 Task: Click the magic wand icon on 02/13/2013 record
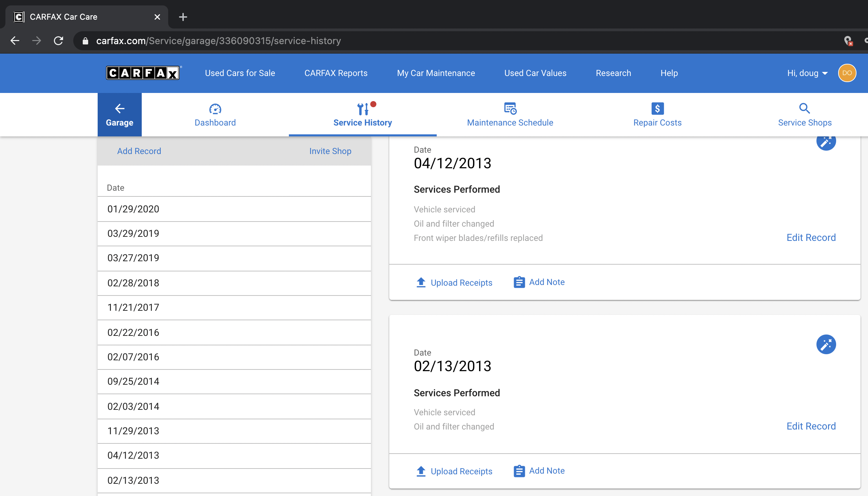coord(826,344)
